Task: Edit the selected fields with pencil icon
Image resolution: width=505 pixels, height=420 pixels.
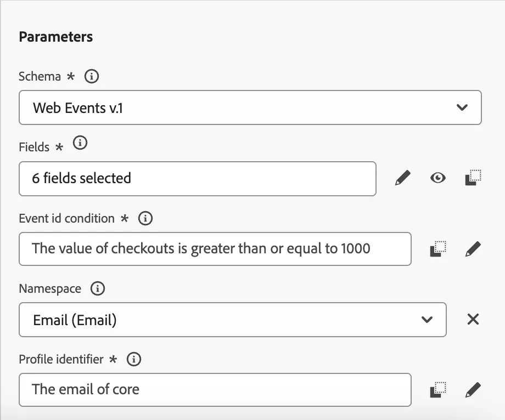Action: click(402, 178)
